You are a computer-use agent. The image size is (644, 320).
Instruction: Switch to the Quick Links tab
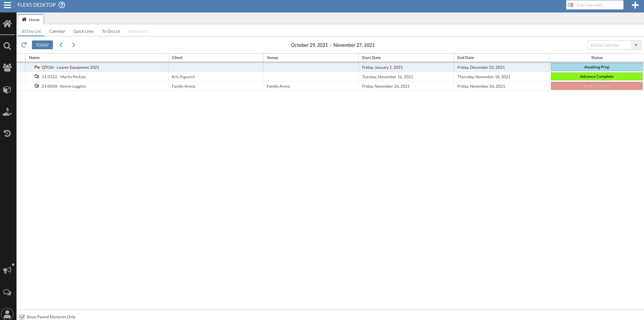pyautogui.click(x=84, y=31)
